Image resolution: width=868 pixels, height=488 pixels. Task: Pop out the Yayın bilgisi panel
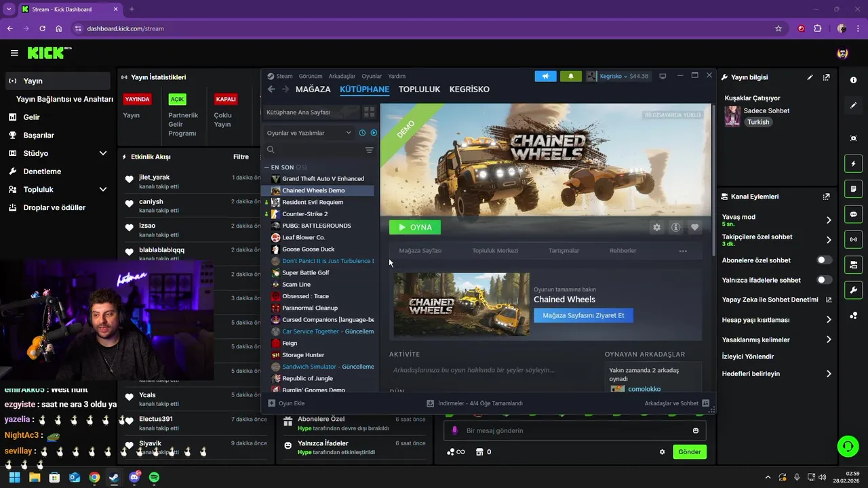pyautogui.click(x=826, y=77)
